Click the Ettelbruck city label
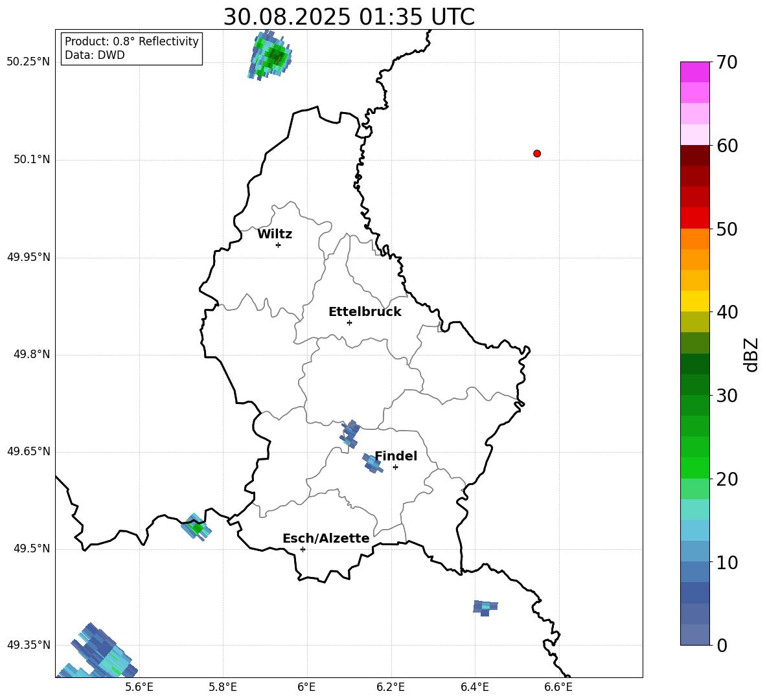Image resolution: width=767 pixels, height=700 pixels. 365,312
